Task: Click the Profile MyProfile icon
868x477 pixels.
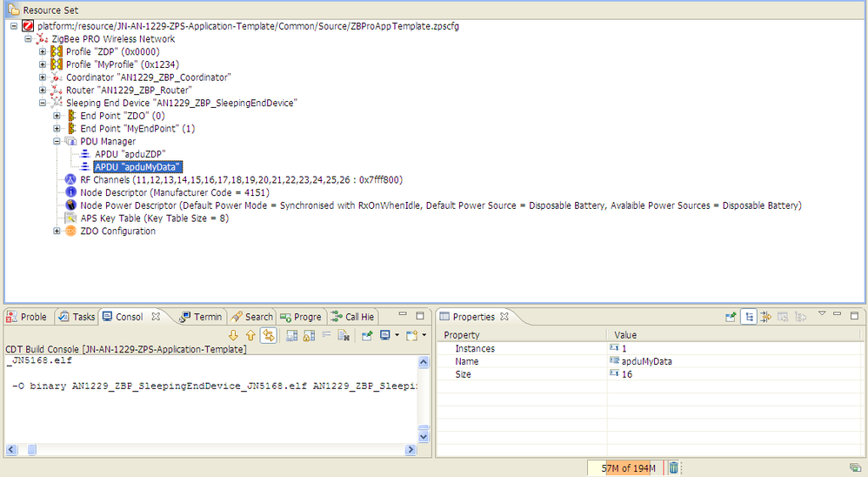Action: [57, 64]
